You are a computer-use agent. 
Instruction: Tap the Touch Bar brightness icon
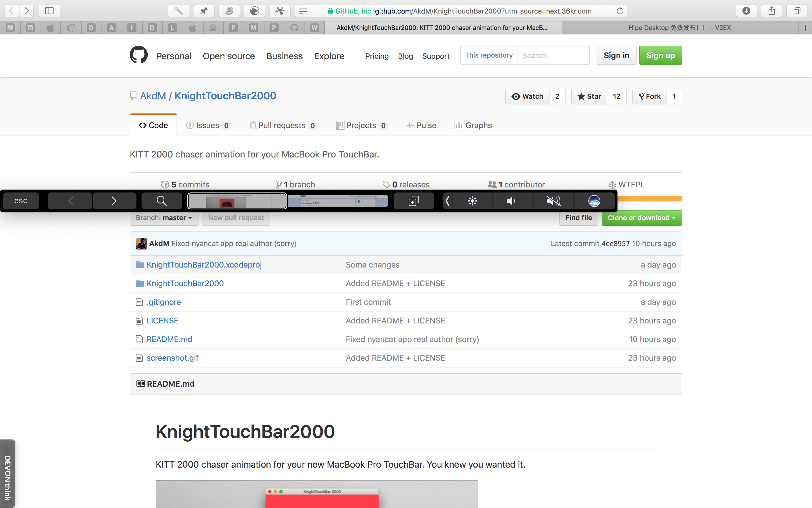click(x=473, y=201)
